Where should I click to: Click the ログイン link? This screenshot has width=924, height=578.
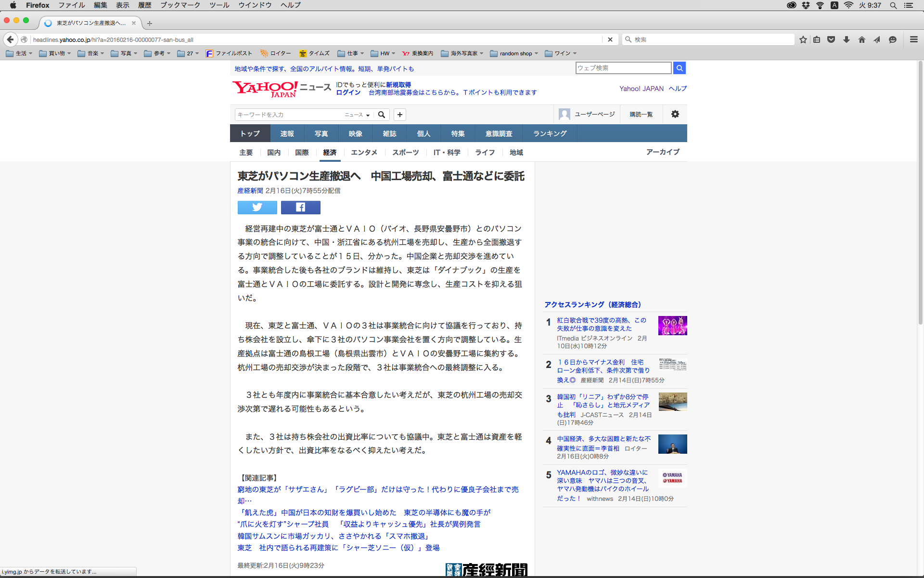click(x=348, y=92)
